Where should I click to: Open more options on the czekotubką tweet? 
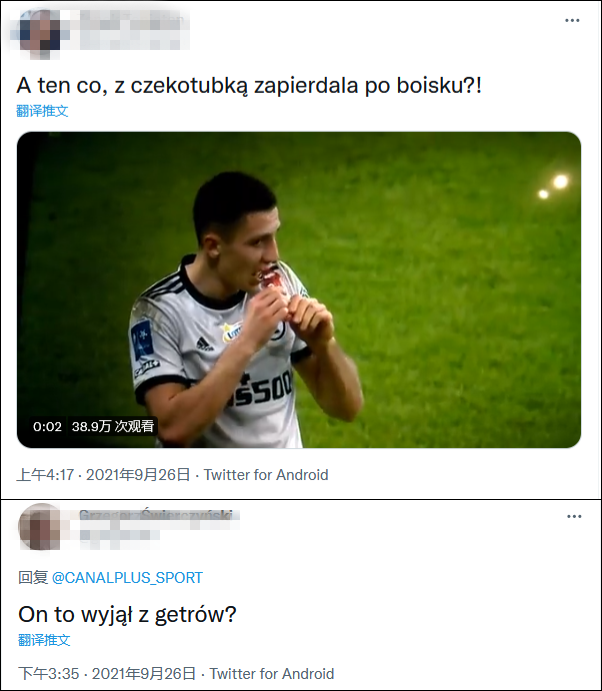point(572,21)
